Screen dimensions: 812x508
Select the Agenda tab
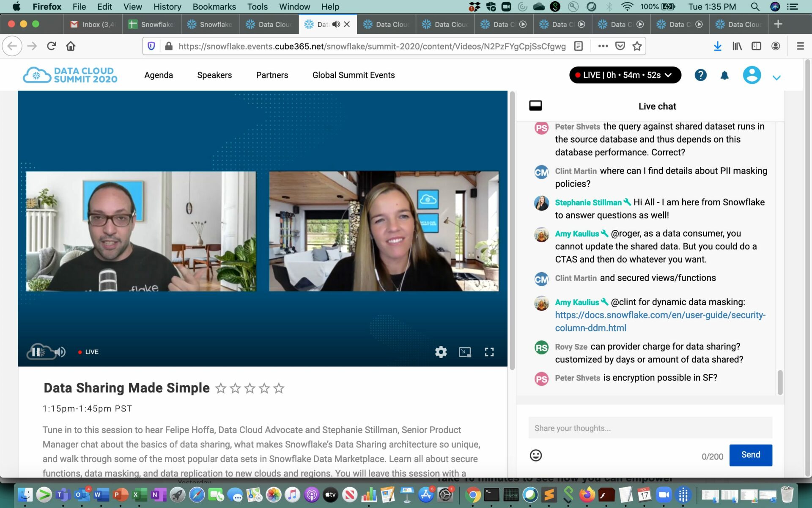[x=158, y=75]
